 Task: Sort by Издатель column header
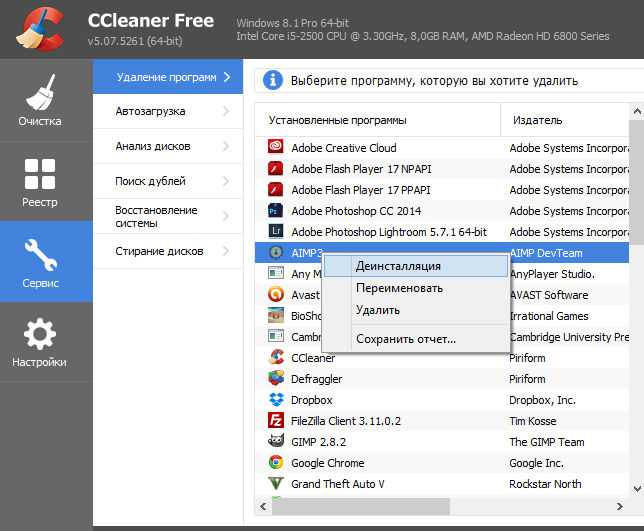[565, 120]
